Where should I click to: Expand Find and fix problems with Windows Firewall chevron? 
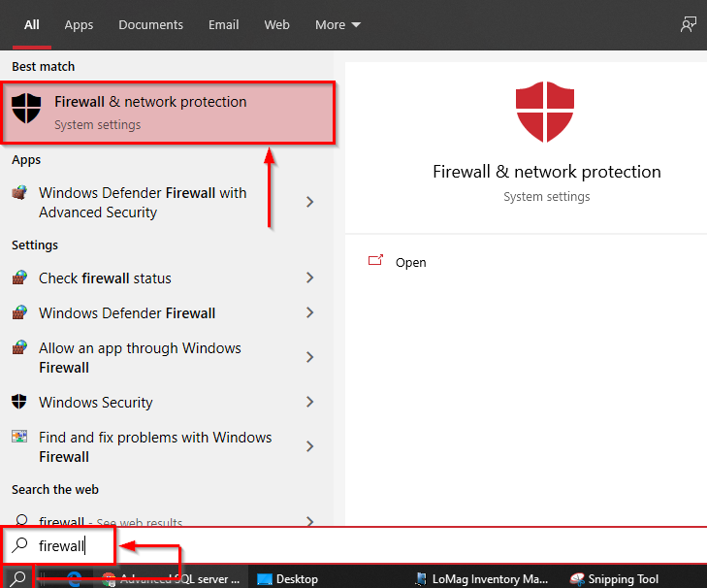[x=309, y=446]
